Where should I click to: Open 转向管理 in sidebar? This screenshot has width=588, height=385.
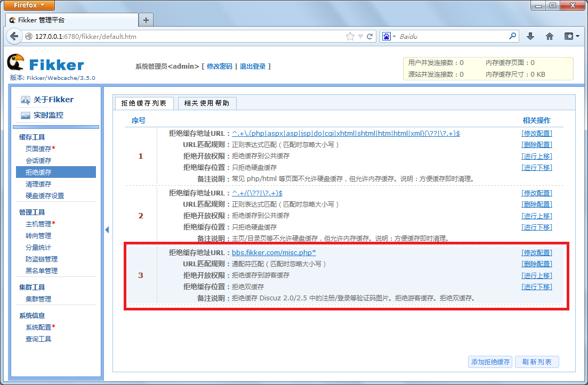point(38,235)
